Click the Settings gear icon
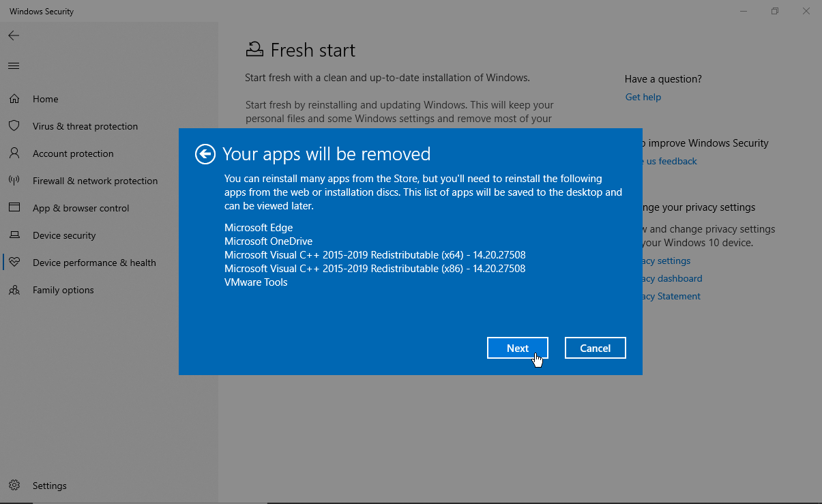This screenshot has height=504, width=822. click(x=14, y=486)
